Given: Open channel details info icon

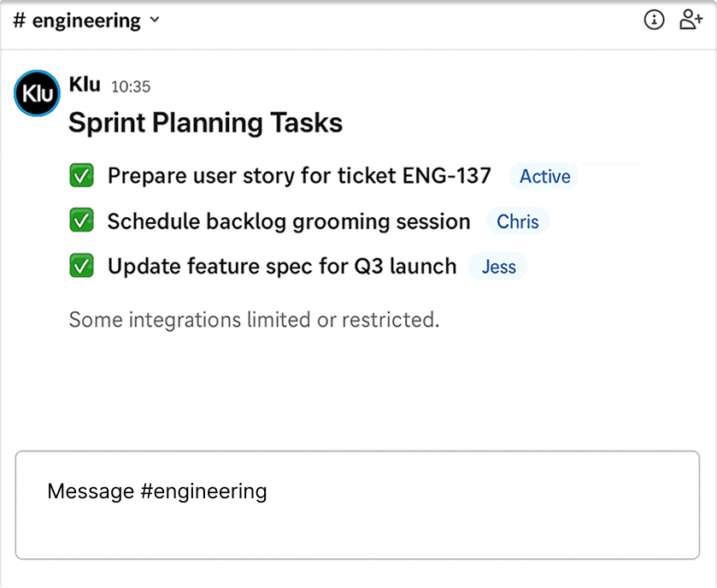Looking at the screenshot, I should pyautogui.click(x=654, y=21).
